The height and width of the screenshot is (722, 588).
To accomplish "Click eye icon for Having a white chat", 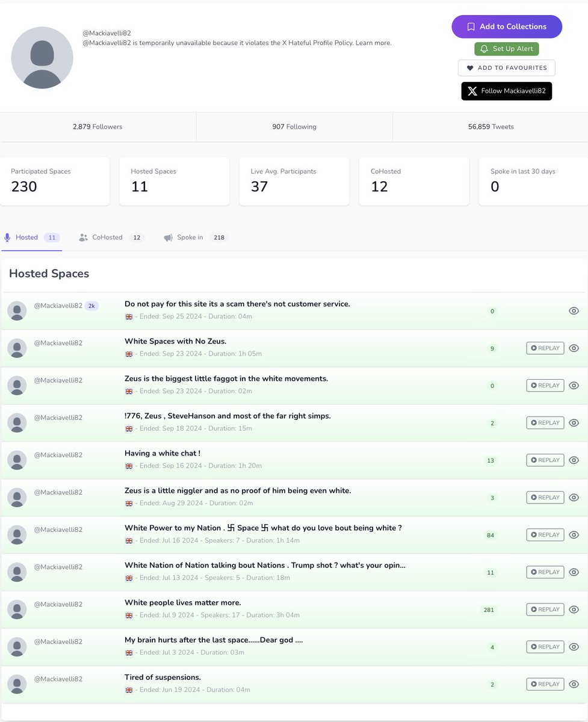I will (574, 460).
